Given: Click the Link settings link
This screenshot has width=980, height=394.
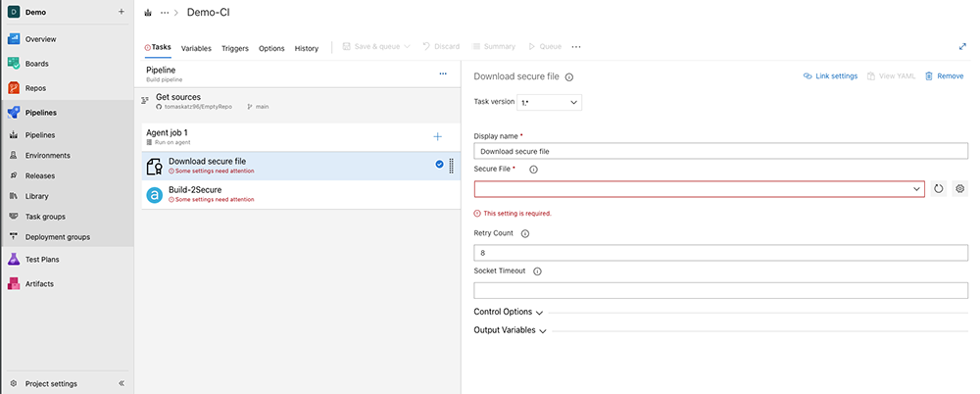Looking at the screenshot, I should tap(830, 76).
